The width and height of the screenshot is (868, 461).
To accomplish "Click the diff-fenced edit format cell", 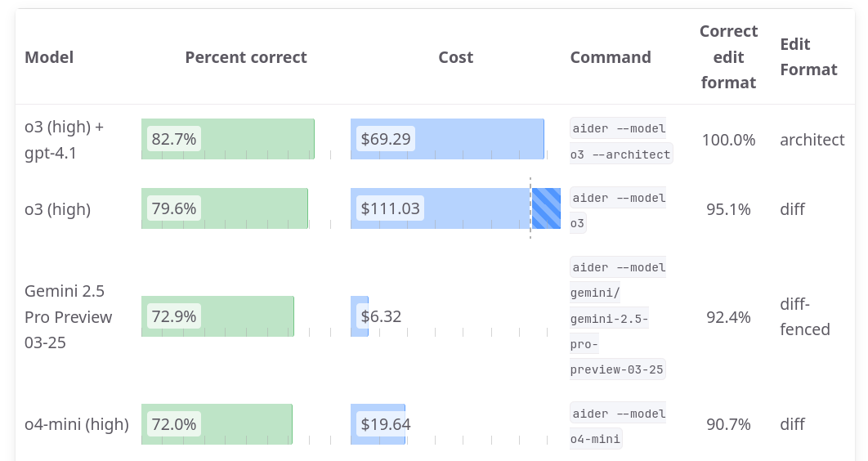I will pos(805,317).
